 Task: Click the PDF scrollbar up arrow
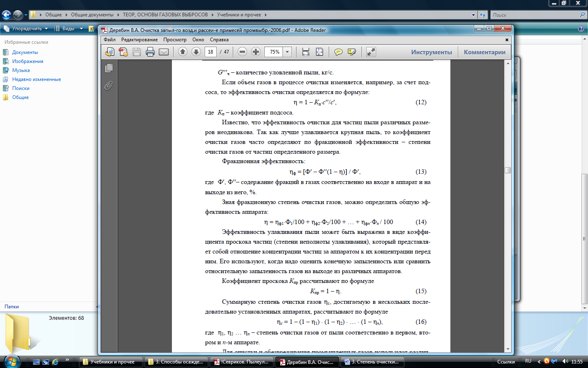508,63
